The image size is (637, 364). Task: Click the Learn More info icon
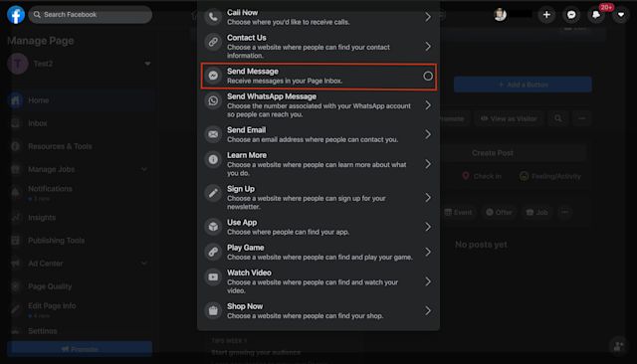[x=213, y=159]
